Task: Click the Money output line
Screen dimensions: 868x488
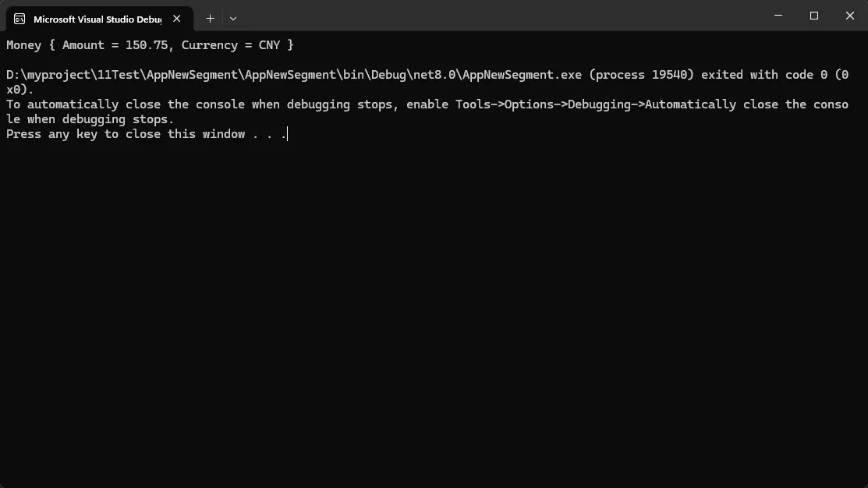Action: click(x=150, y=45)
